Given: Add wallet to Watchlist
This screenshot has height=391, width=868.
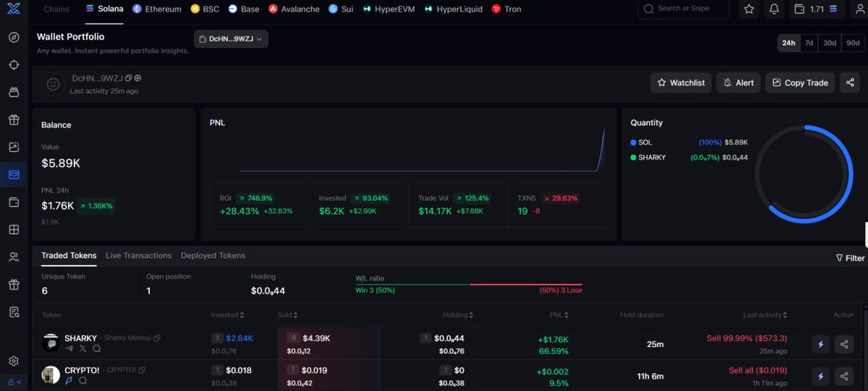Looking at the screenshot, I should (x=681, y=82).
